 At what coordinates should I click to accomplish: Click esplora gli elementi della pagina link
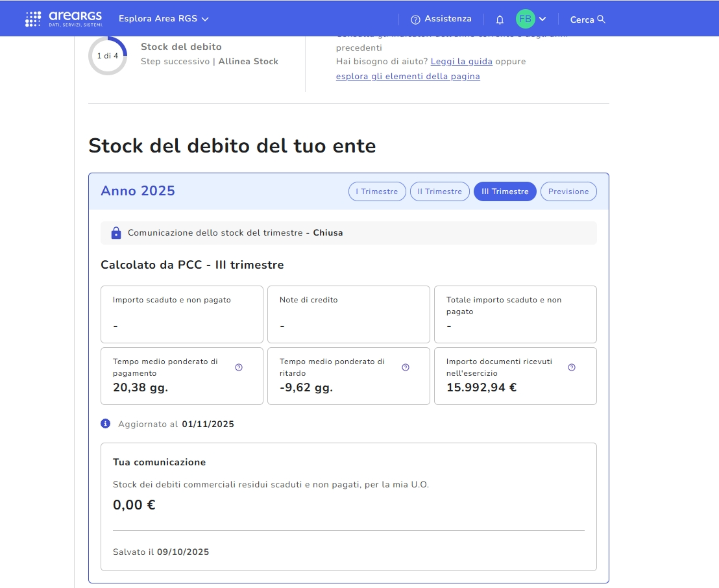coord(408,77)
